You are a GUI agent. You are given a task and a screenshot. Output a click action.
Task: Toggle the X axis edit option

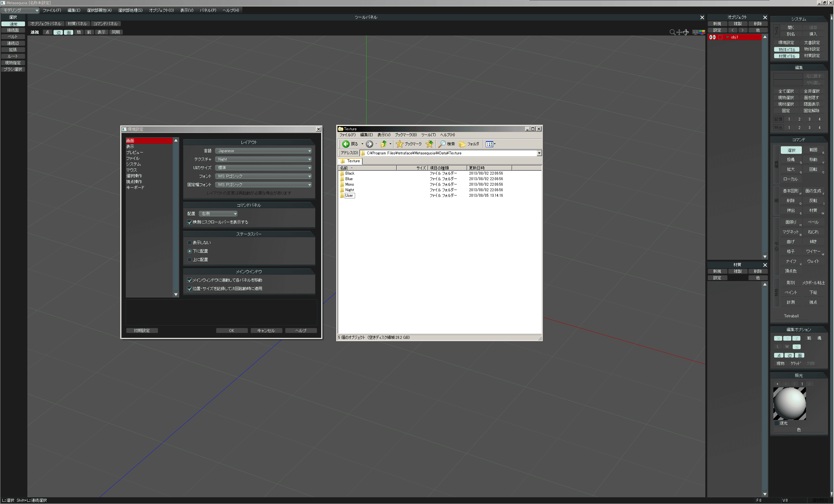(778, 338)
